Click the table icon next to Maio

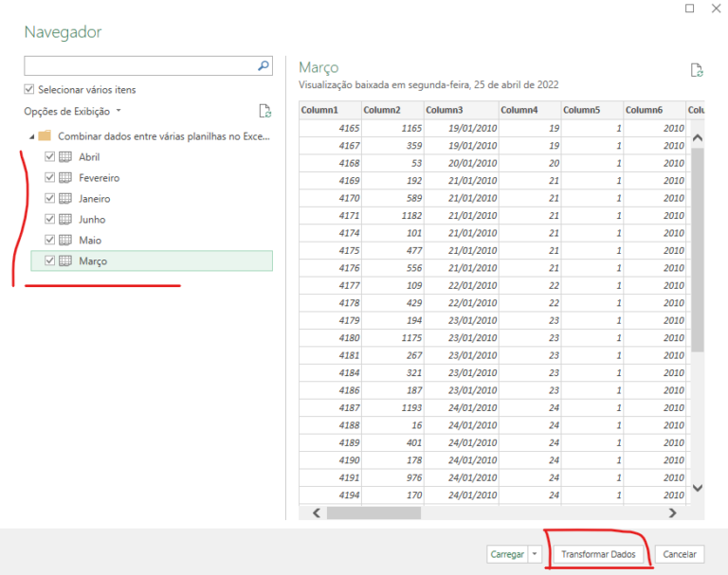tap(65, 240)
